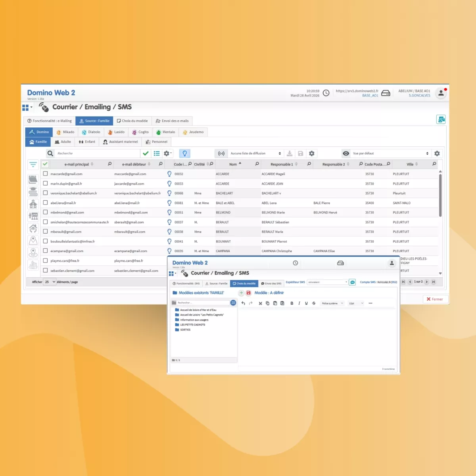476x476 pixels.
Task: Click into the Recherche search field
Action: click(x=97, y=154)
